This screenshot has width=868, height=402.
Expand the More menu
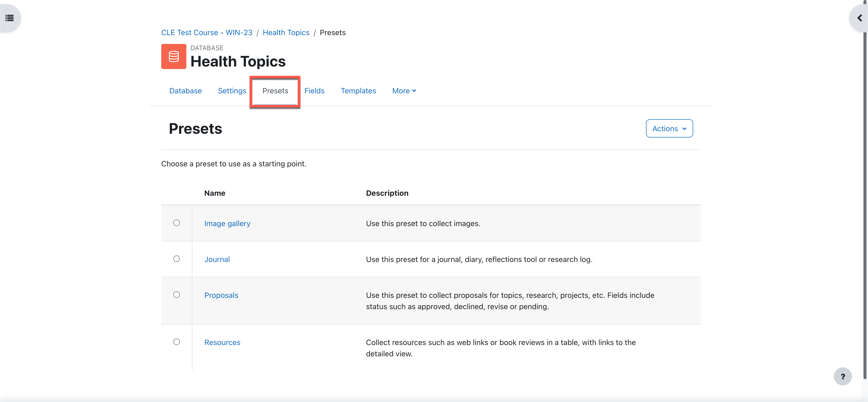(x=404, y=91)
